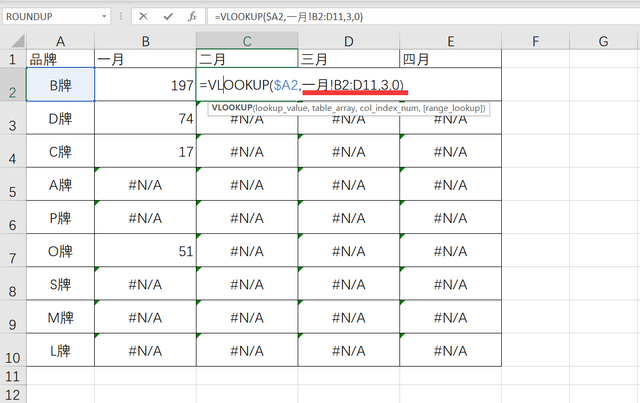The width and height of the screenshot is (640, 403).
Task: Select the L牌 cell
Action: point(60,350)
